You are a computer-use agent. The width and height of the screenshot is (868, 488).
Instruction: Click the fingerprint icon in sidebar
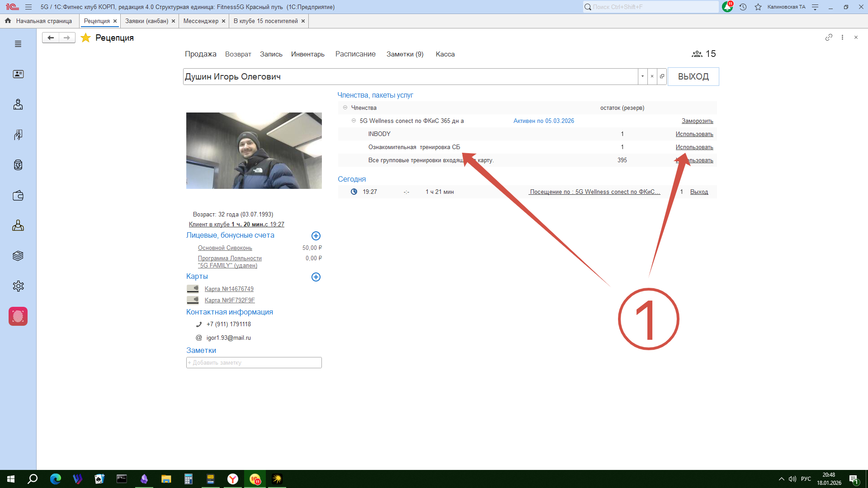(18, 316)
